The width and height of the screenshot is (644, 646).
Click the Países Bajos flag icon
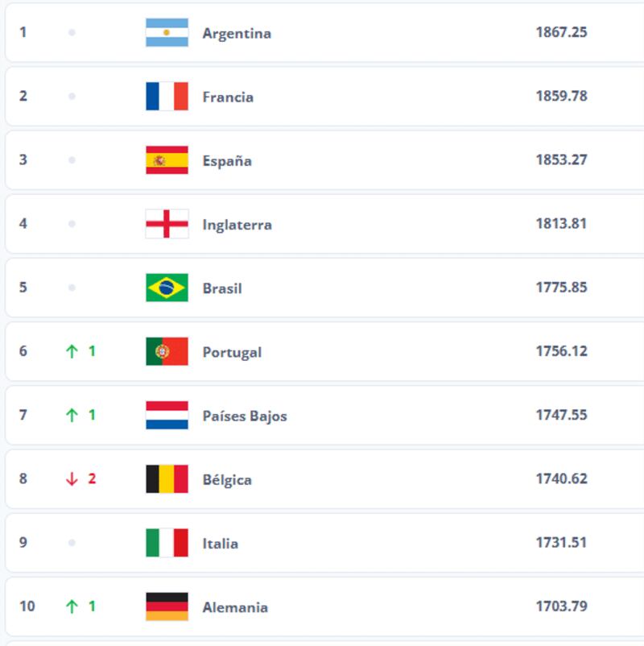(167, 416)
